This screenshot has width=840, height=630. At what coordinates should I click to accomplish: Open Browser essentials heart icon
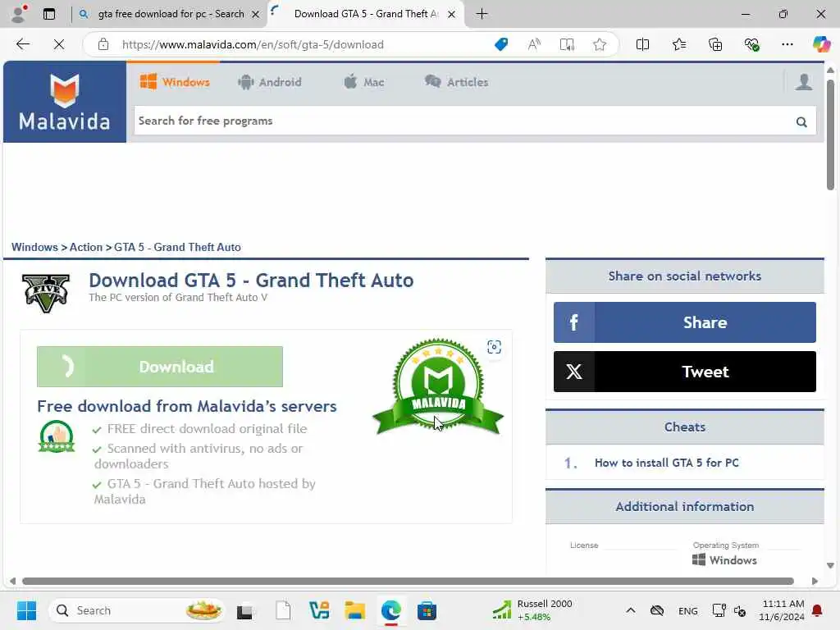(751, 44)
